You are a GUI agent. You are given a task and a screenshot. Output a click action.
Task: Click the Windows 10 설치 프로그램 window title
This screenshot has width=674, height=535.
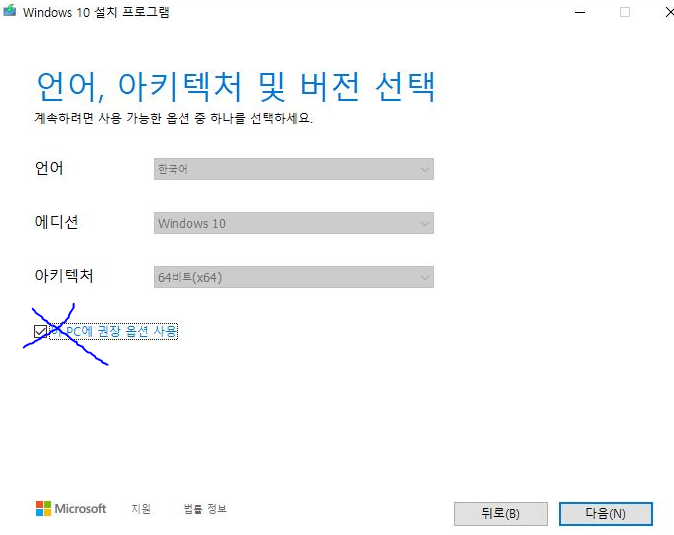96,12
